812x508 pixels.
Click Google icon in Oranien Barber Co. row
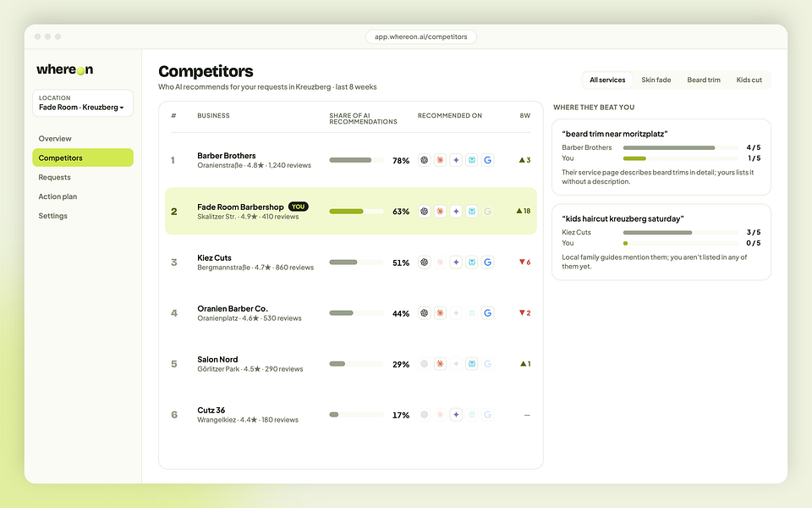click(x=487, y=313)
